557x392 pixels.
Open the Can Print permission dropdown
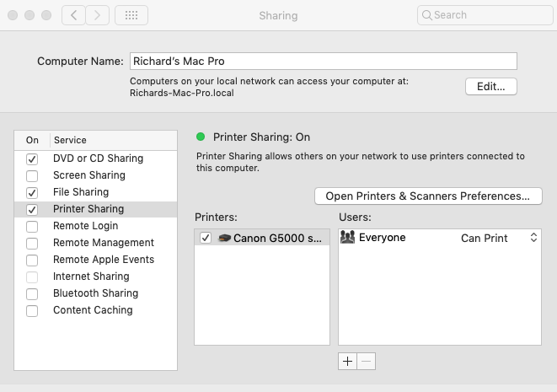(x=499, y=238)
